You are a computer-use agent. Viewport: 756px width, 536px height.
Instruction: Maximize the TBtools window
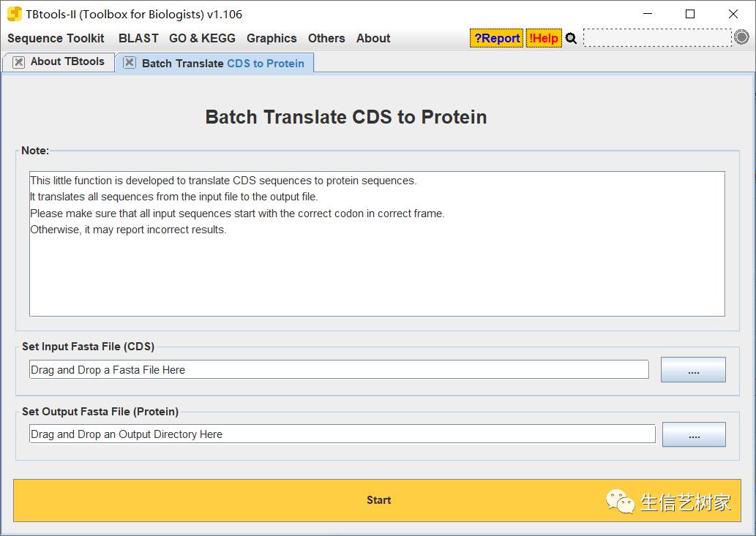coord(690,14)
